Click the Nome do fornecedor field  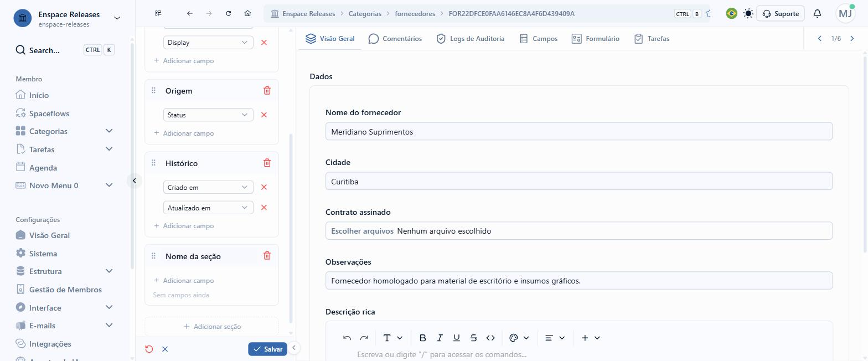click(579, 132)
